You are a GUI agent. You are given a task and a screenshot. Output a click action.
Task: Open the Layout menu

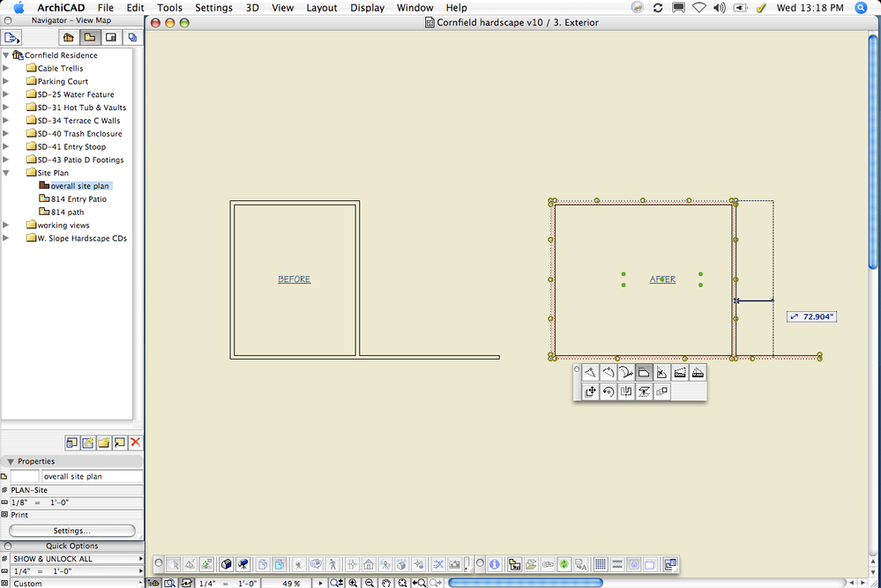[x=322, y=8]
